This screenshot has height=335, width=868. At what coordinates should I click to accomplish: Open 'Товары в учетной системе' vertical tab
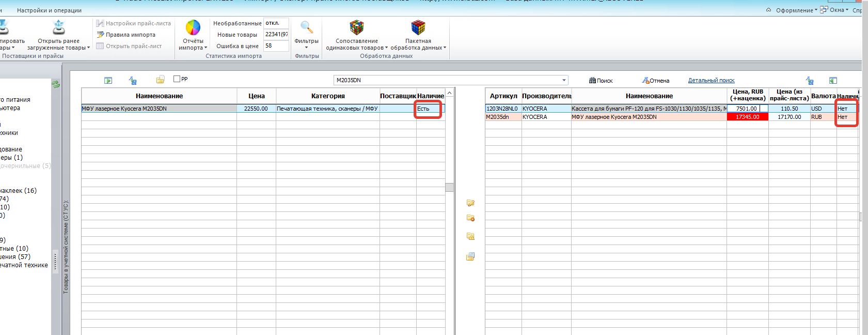point(66,247)
